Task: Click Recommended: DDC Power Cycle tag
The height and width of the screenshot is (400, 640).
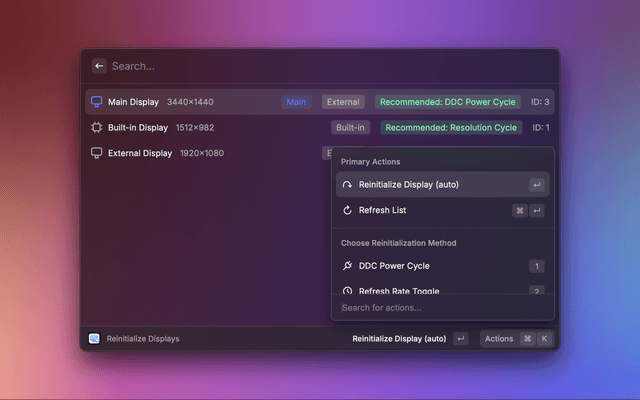Action: tap(447, 102)
